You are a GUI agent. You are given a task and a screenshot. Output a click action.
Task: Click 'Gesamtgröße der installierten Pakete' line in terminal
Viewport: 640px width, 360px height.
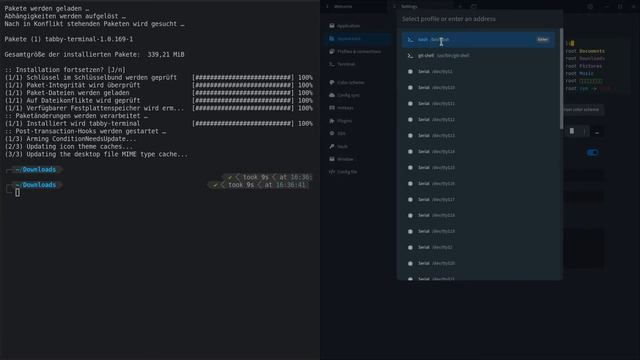point(94,55)
